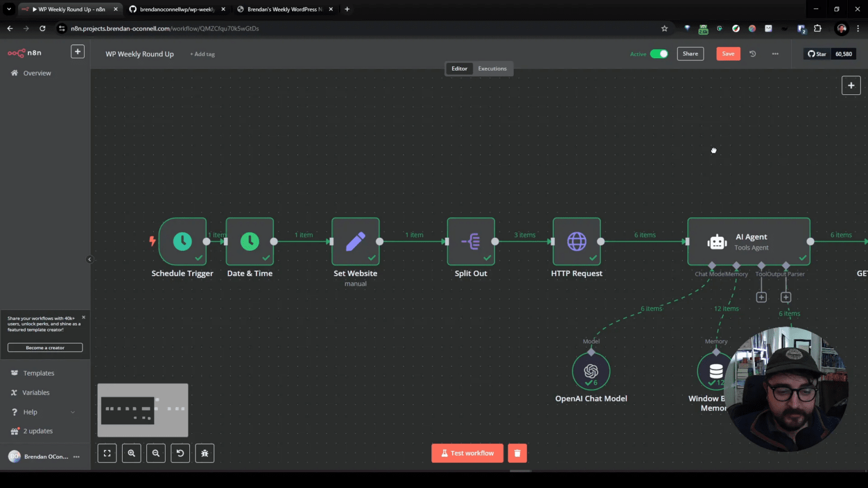Open the bug report icon in canvas controls
Screen dimensions: 868x488
click(x=205, y=452)
